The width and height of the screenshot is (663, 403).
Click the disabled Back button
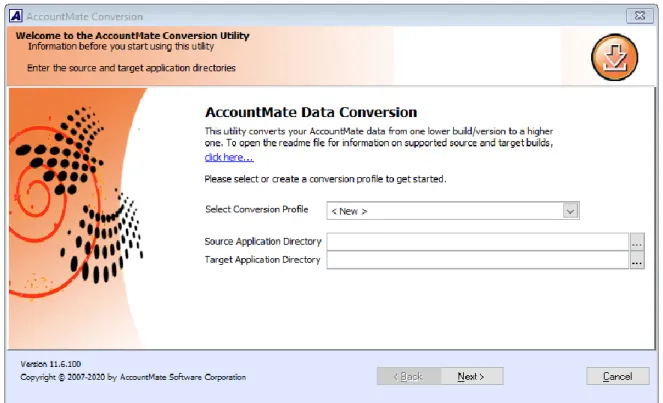point(408,376)
